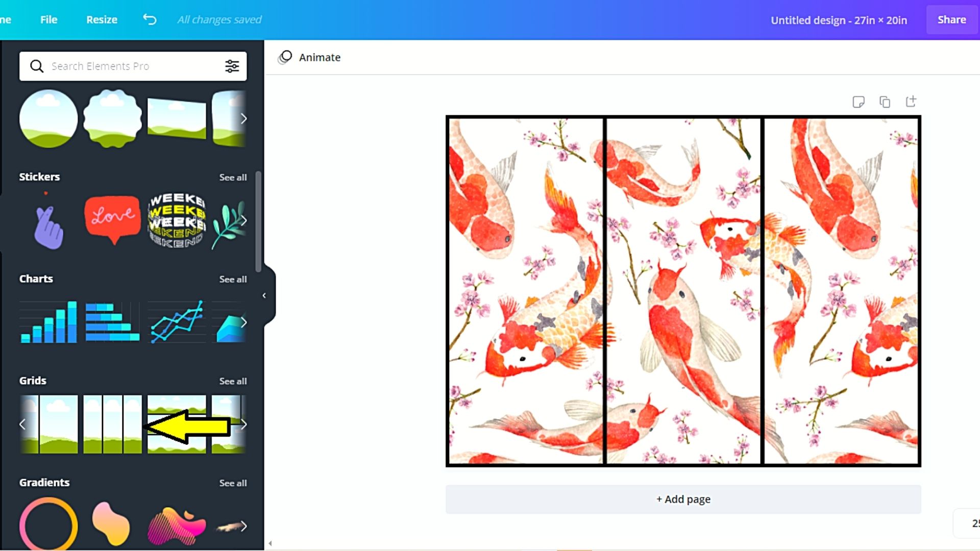
Task: Add a note using the sticky note icon
Action: click(x=859, y=102)
